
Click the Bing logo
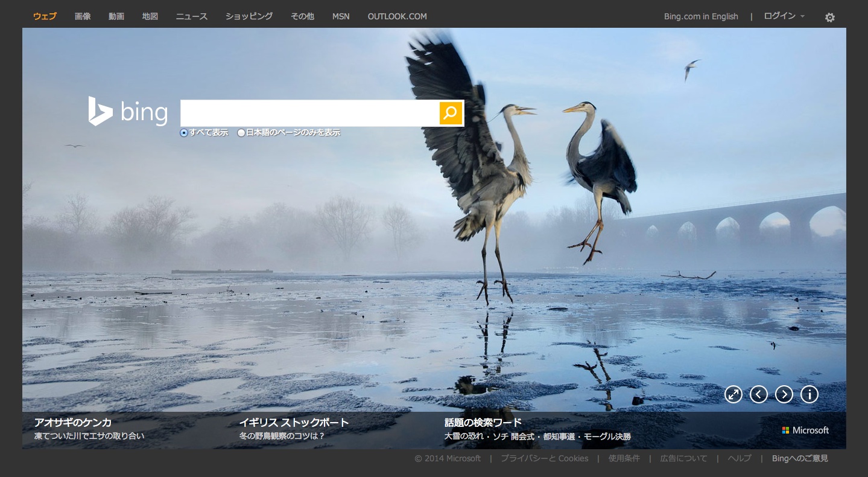click(128, 112)
